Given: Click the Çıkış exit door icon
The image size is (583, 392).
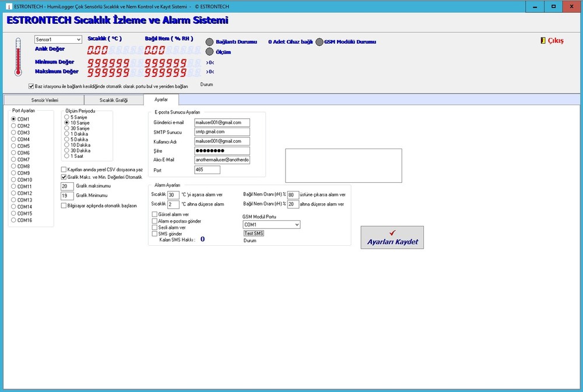Looking at the screenshot, I should pos(543,41).
